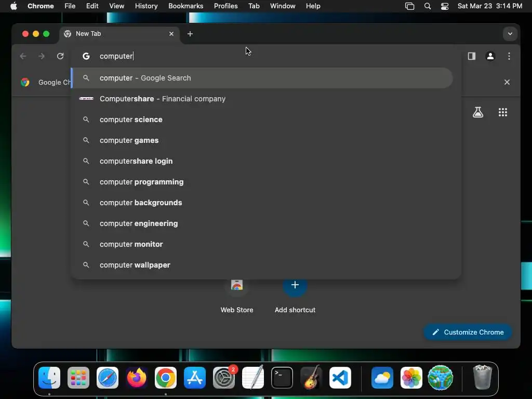Open Launchpad from the Dock
532x399 pixels.
(x=78, y=378)
